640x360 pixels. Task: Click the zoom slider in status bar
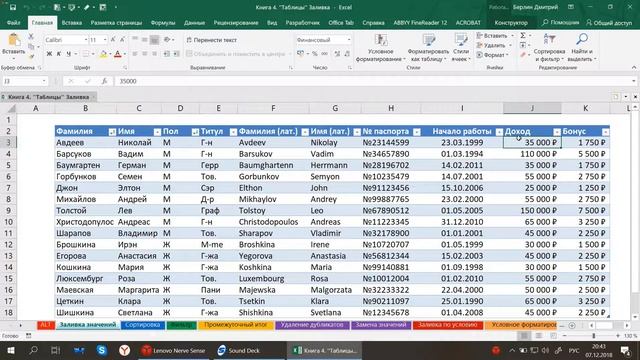click(594, 336)
